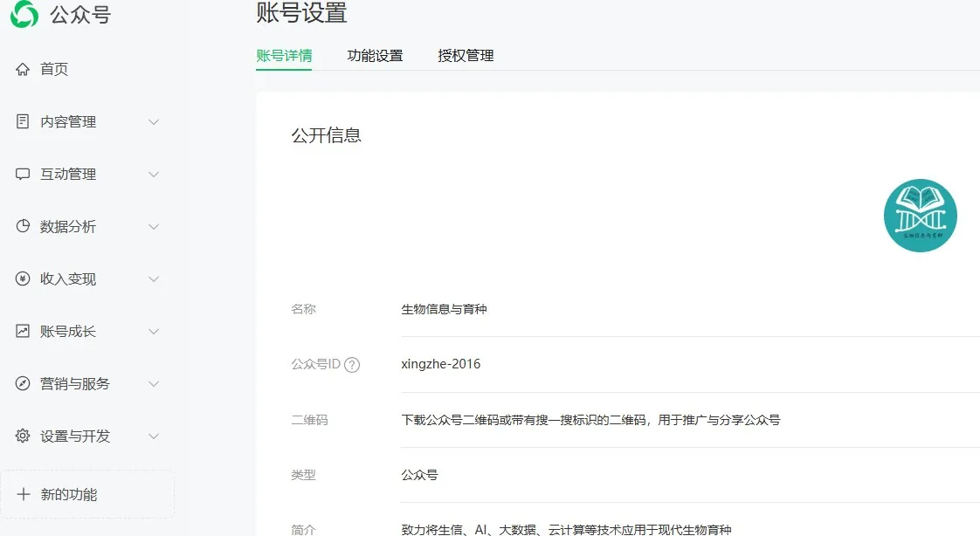Viewport: 980px width, 536px height.
Task: Click the 类型 value 公众号
Action: click(x=419, y=475)
